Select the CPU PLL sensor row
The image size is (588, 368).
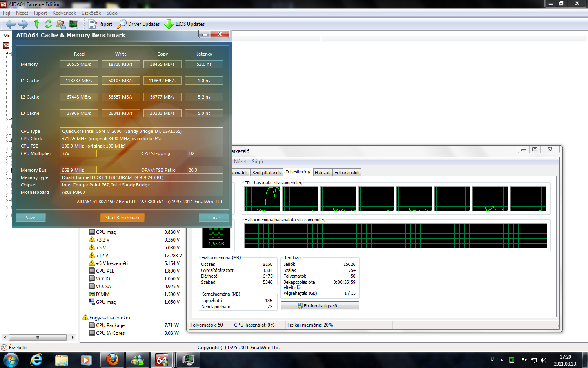click(134, 271)
